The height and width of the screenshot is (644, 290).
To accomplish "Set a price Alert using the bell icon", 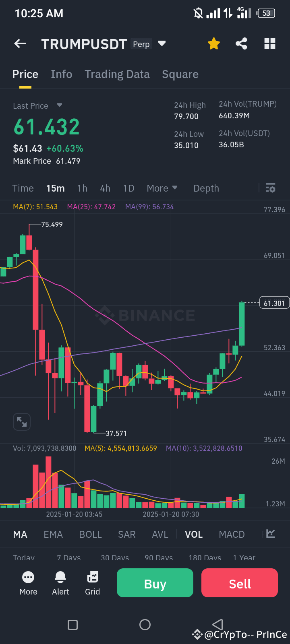I will (60, 583).
